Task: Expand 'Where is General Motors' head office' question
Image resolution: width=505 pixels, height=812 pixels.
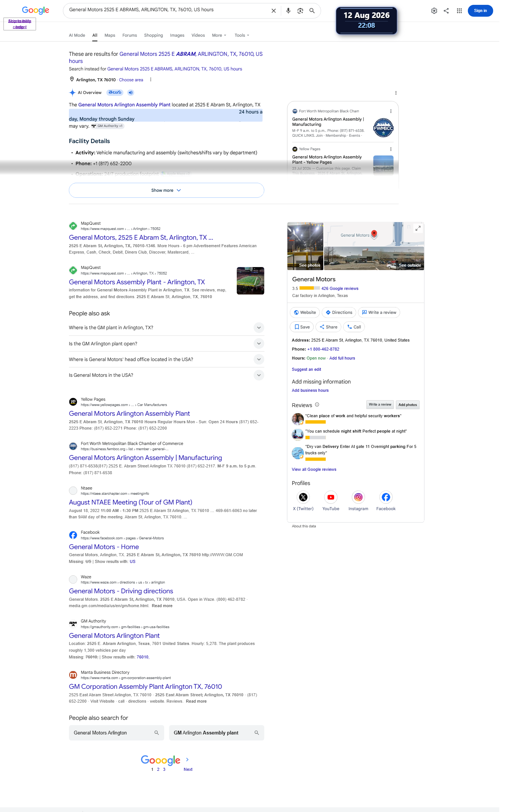Action: pyautogui.click(x=166, y=359)
